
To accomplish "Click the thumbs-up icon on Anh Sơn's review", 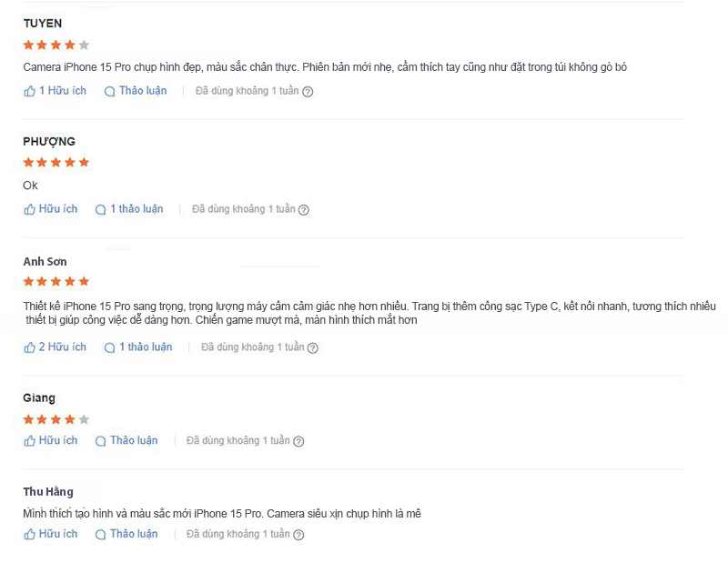I will [x=28, y=347].
